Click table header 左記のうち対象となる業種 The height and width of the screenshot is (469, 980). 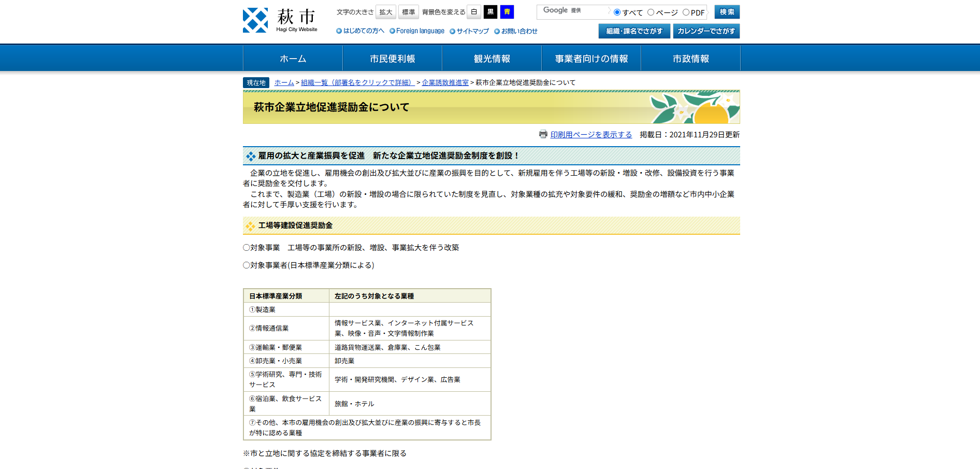(x=410, y=296)
